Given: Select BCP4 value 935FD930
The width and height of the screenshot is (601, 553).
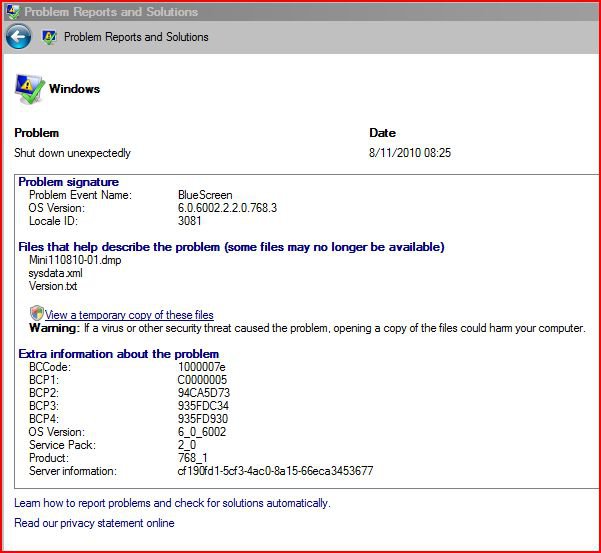Looking at the screenshot, I should [x=203, y=418].
